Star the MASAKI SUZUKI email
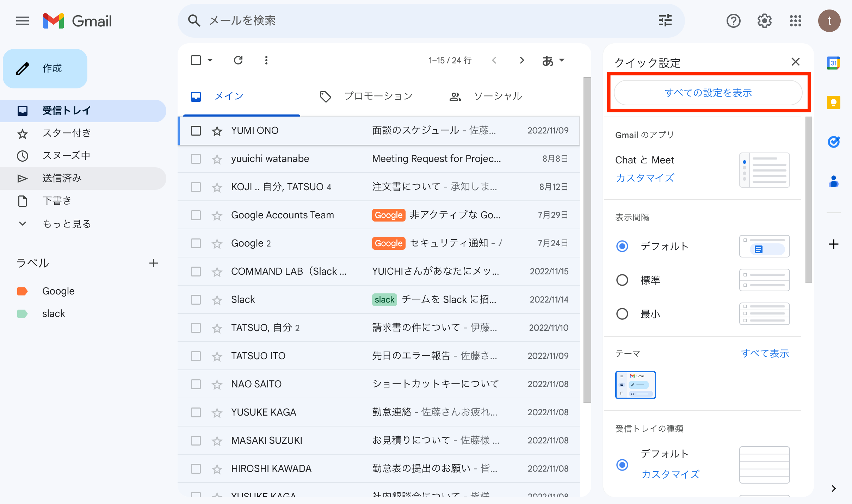Image resolution: width=852 pixels, height=504 pixels. pos(217,441)
